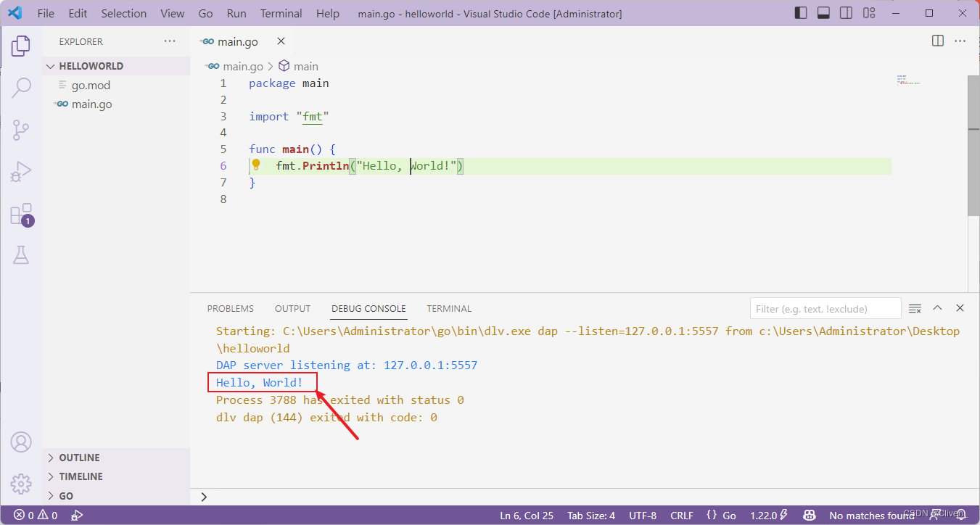Toggle secondary side bar layout icon
The image size is (980, 525).
(846, 13)
